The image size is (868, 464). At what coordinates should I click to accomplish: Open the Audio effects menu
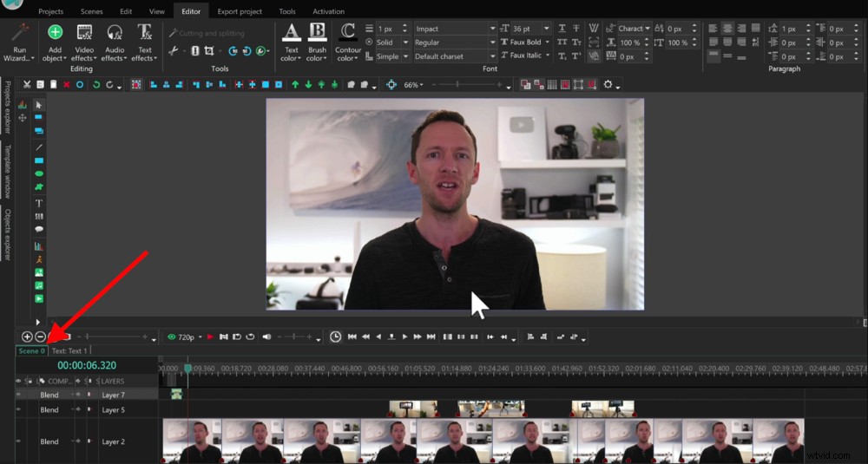click(115, 42)
